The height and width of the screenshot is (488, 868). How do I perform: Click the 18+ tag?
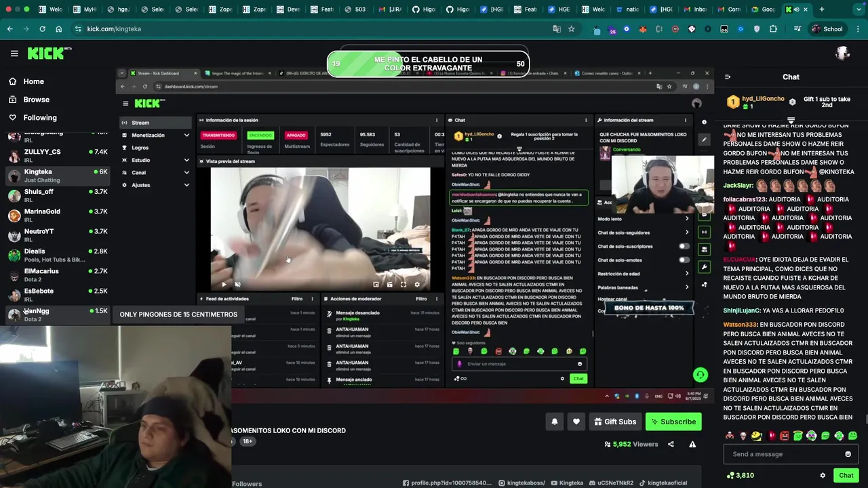pyautogui.click(x=248, y=441)
